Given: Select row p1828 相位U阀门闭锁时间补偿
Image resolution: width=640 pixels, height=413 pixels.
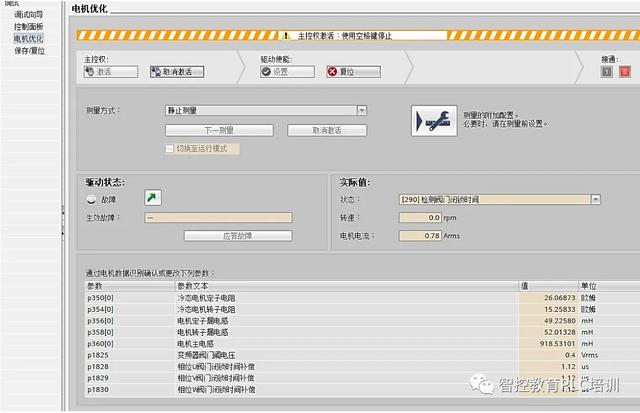Looking at the screenshot, I should [x=362, y=366].
